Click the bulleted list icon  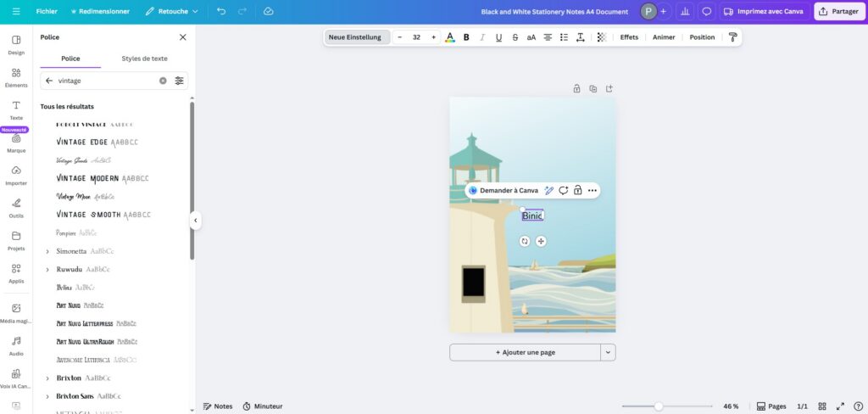click(x=564, y=37)
